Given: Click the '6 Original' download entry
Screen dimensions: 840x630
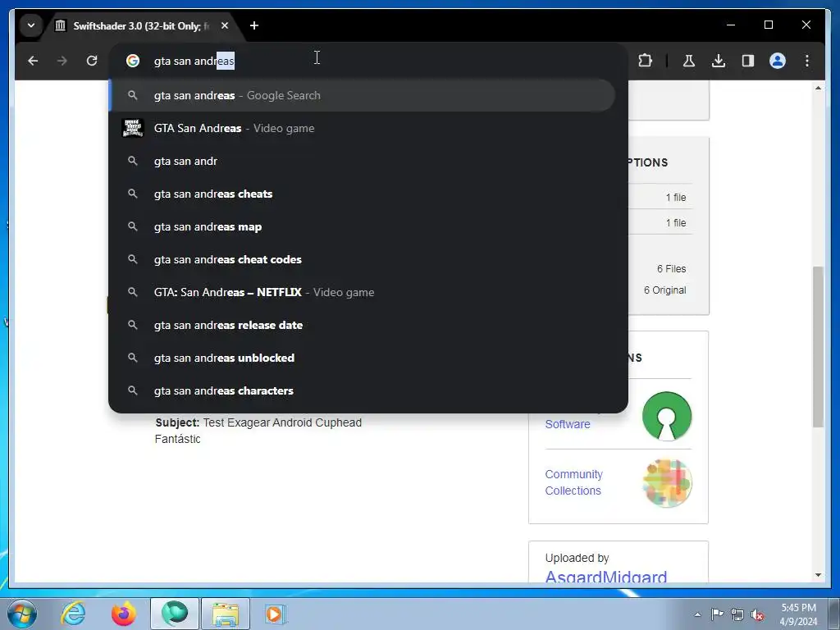Looking at the screenshot, I should coord(664,290).
